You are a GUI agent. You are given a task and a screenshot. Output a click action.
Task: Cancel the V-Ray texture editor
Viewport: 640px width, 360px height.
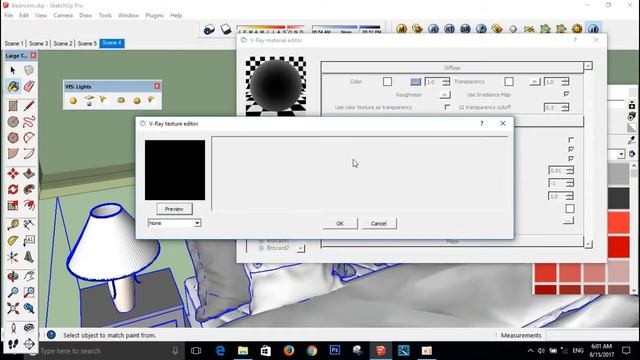tap(378, 224)
